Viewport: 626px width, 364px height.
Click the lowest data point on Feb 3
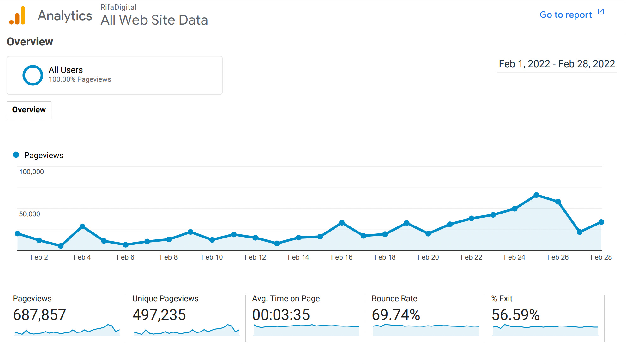(x=61, y=246)
